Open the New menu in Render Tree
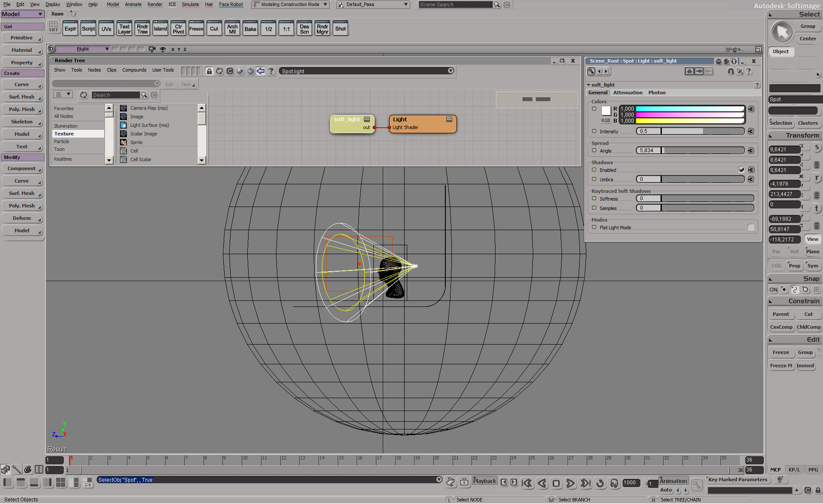The image size is (823, 504). (188, 84)
